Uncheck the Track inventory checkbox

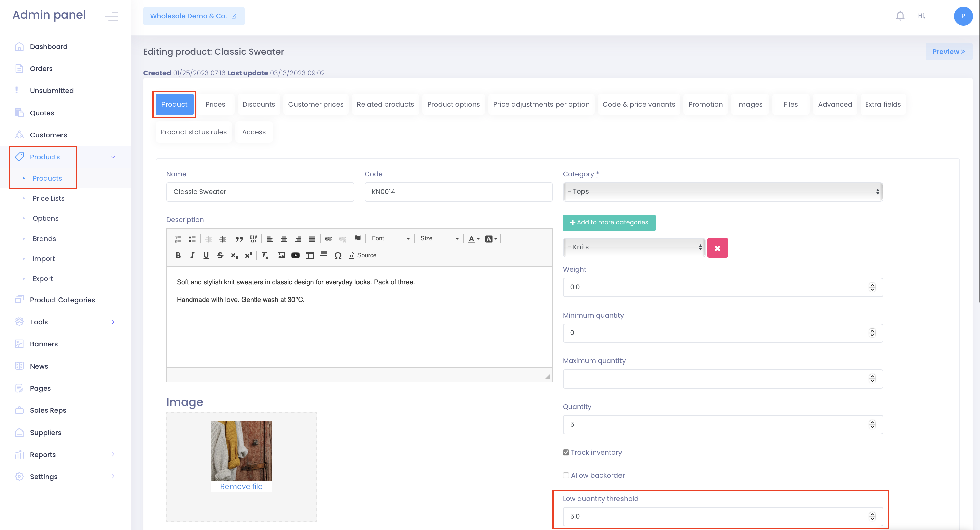(566, 452)
